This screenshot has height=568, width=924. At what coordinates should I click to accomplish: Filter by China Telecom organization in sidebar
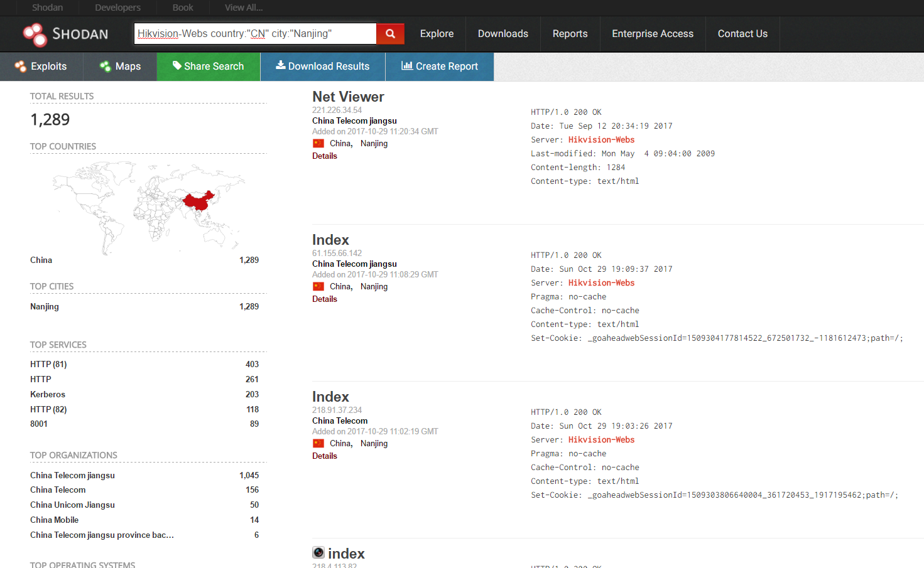[58, 490]
